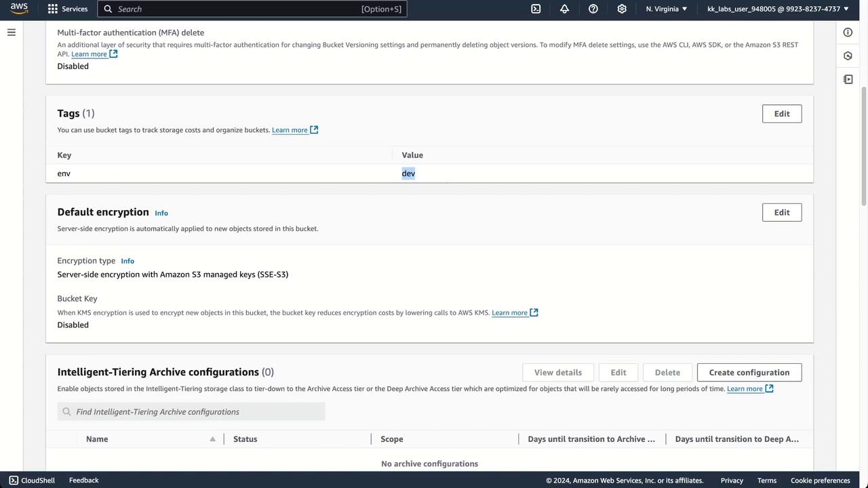Open CloudShell from top bar icon
Image resolution: width=868 pixels, height=488 pixels.
536,9
